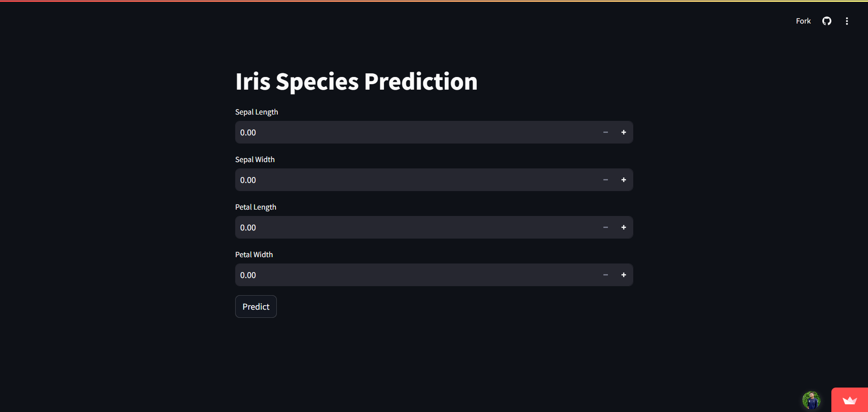868x412 pixels.
Task: Open the three-dot main menu
Action: coord(847,21)
